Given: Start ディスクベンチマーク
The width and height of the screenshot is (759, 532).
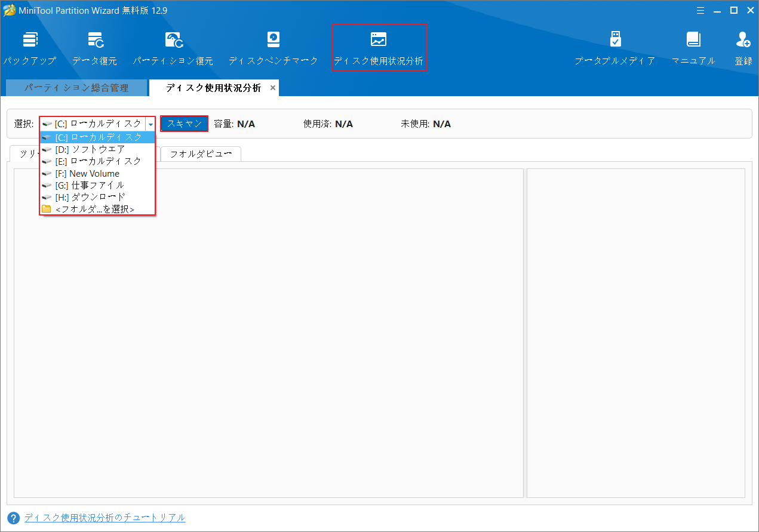Looking at the screenshot, I should (x=273, y=47).
